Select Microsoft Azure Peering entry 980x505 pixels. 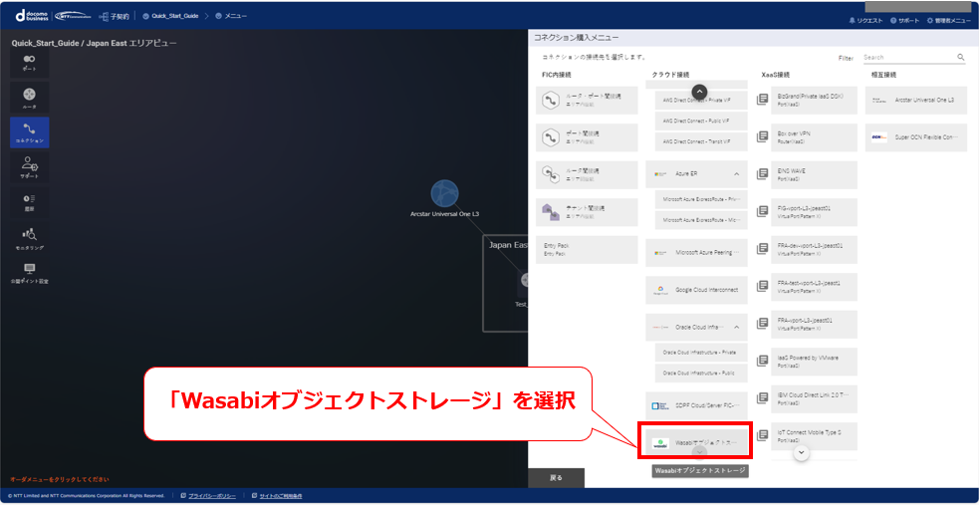click(696, 253)
